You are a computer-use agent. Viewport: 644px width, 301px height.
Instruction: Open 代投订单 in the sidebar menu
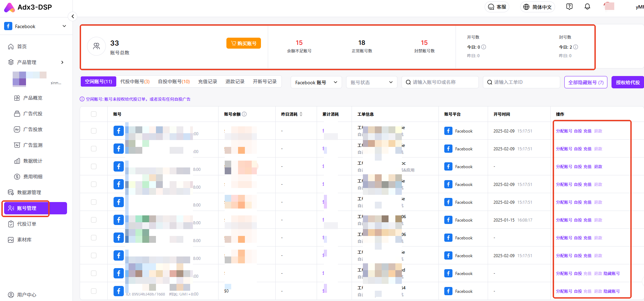27,224
